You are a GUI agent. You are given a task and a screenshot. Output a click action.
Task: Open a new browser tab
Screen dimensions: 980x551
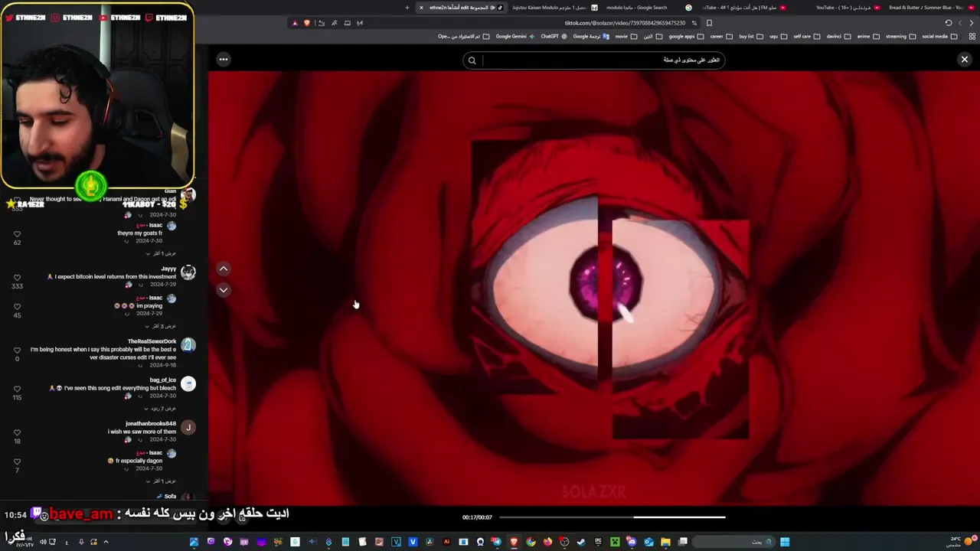(x=407, y=8)
